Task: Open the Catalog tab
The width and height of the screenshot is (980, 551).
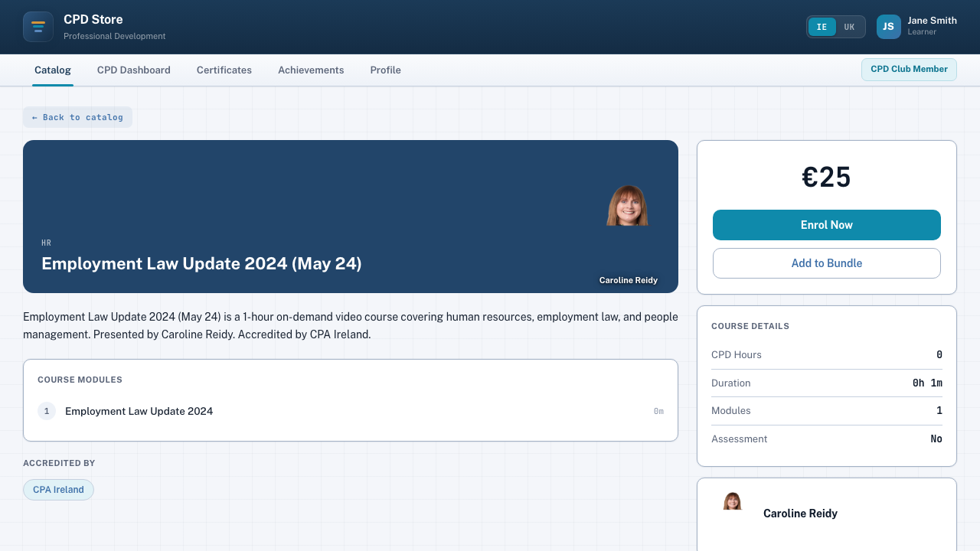Action: pyautogui.click(x=53, y=70)
